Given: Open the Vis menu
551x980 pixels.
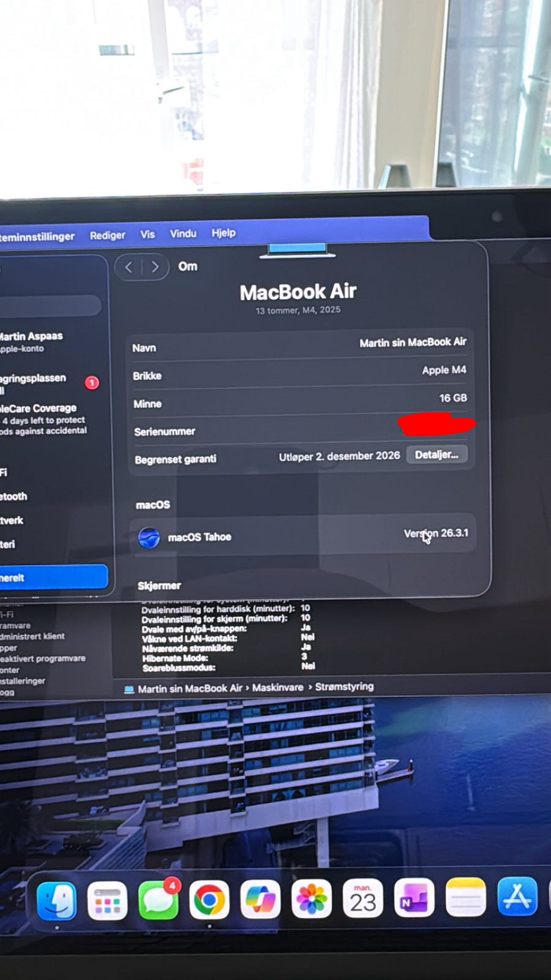Looking at the screenshot, I should coord(148,234).
